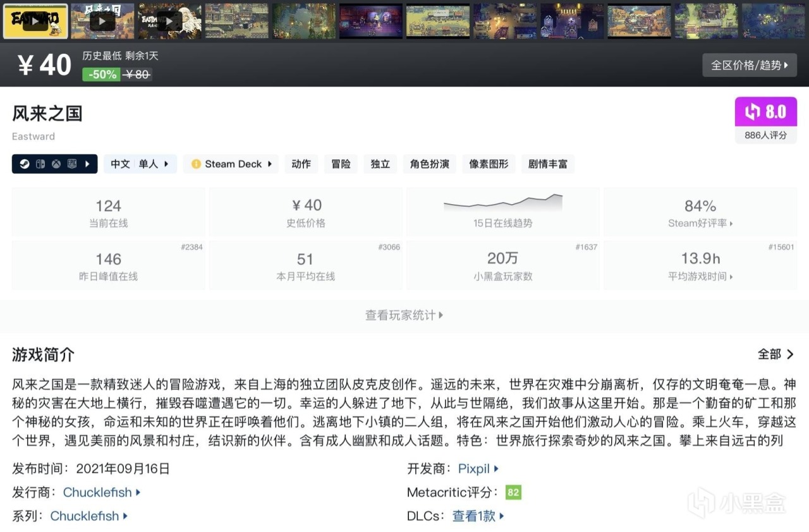Screen dimensions: 809x532
Task: Open 平均游戏时间 13.9h details
Action: pyautogui.click(x=700, y=265)
